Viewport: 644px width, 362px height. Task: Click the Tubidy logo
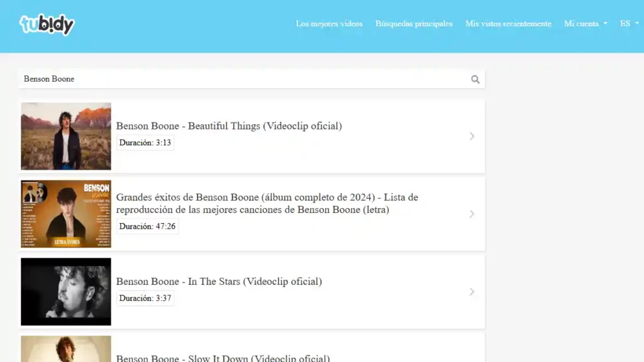(x=47, y=25)
